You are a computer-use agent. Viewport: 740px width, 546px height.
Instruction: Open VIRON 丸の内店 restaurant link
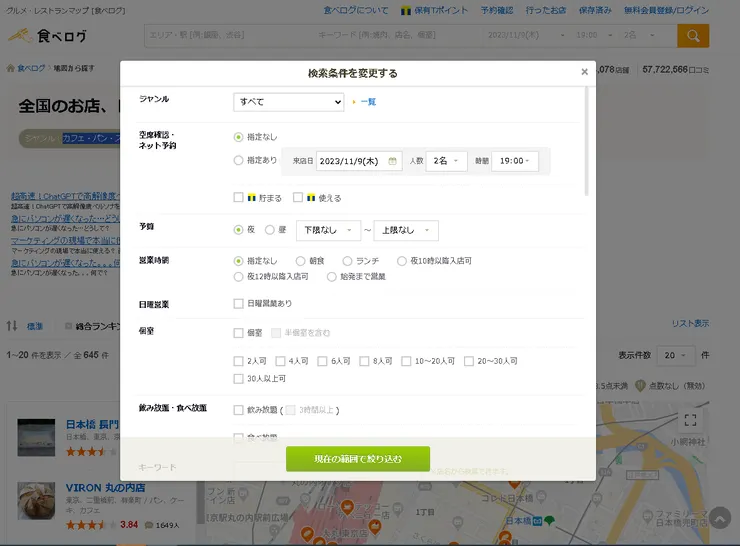click(x=105, y=487)
